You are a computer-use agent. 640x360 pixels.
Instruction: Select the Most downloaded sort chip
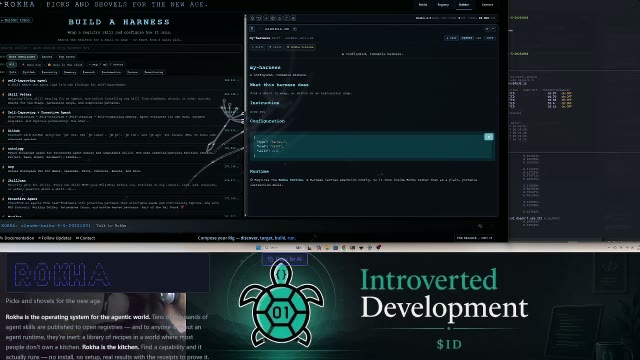click(x=22, y=57)
